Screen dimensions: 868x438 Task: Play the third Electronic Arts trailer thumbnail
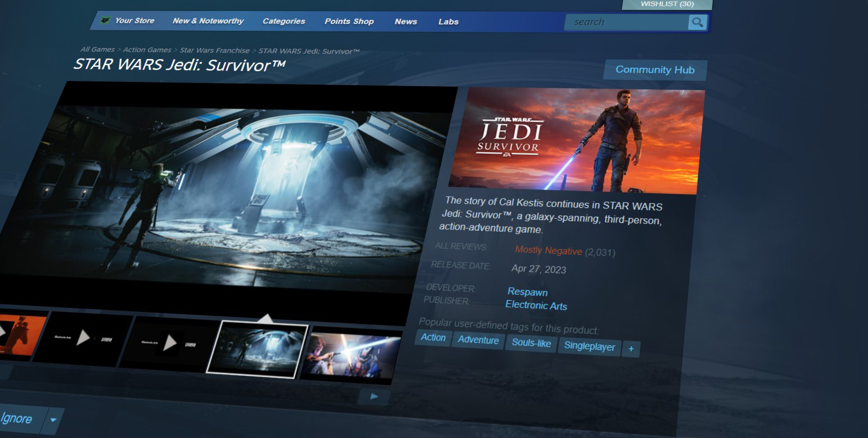pos(169,343)
